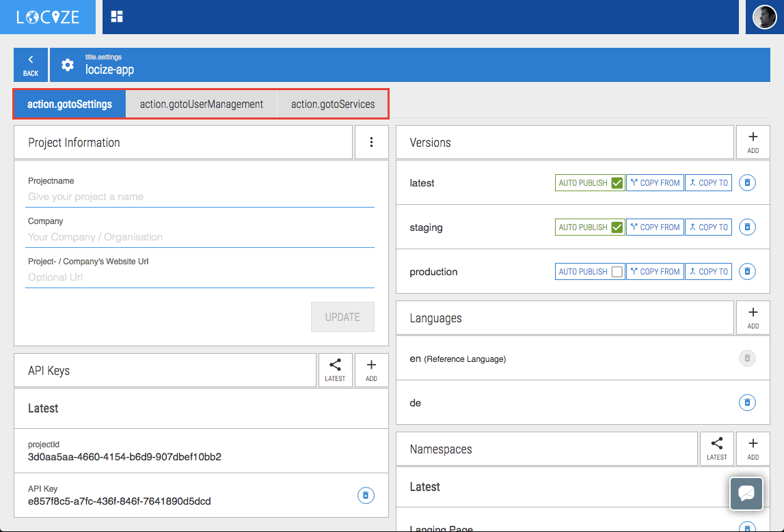Switch to action.gotoUserManagement tab
The image size is (784, 532).
coord(201,104)
